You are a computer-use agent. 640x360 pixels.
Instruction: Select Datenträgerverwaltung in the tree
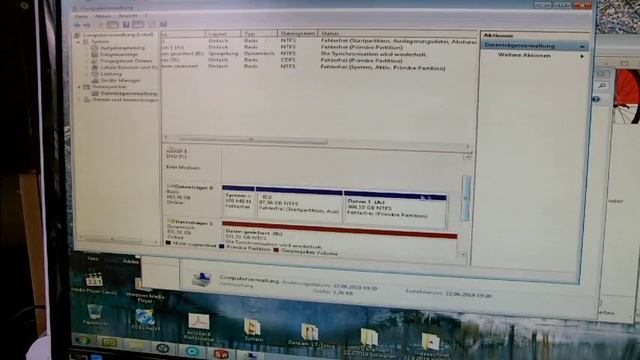point(128,93)
